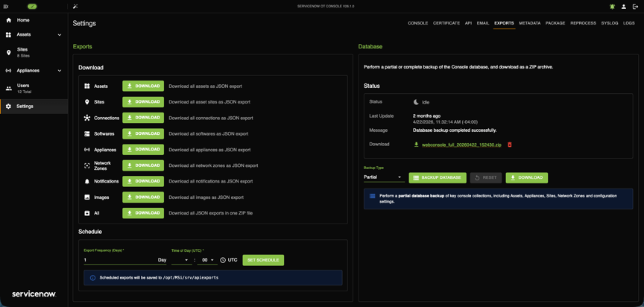Image resolution: width=644 pixels, height=307 pixels.
Task: Click the database DOWNLOAD button
Action: pyautogui.click(x=526, y=177)
